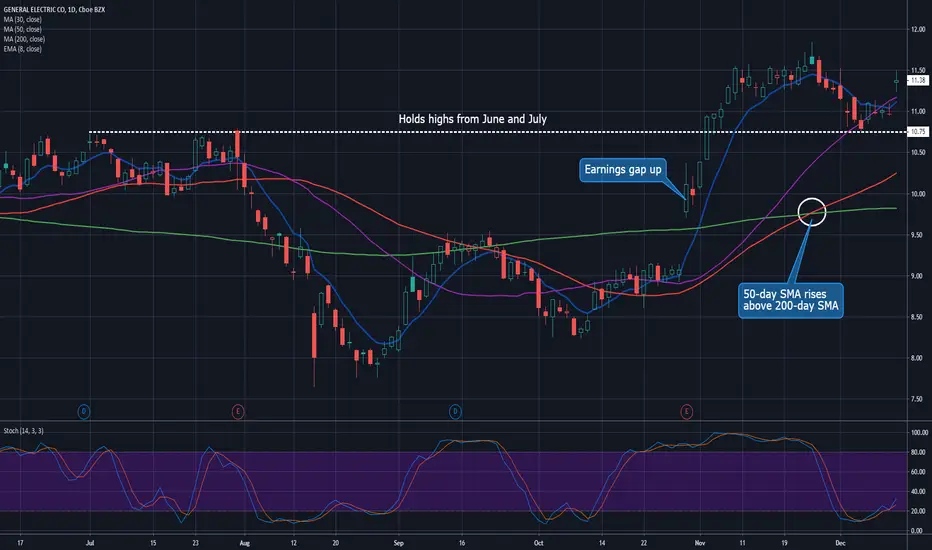The width and height of the screenshot is (932, 550).
Task: Click the Nov label on time axis
Action: 700,543
